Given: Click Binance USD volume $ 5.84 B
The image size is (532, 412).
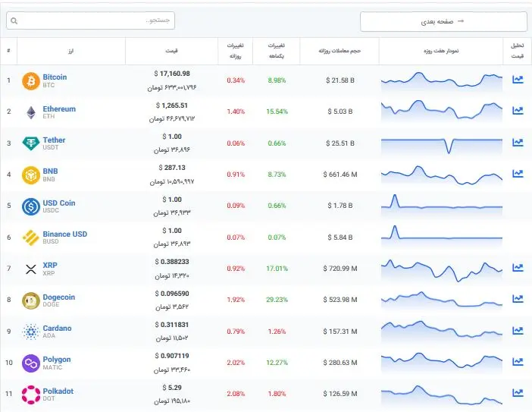Looking at the screenshot, I should click(340, 237).
